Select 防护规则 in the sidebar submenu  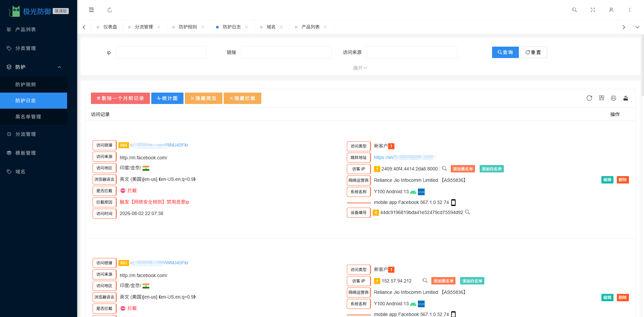point(34,85)
